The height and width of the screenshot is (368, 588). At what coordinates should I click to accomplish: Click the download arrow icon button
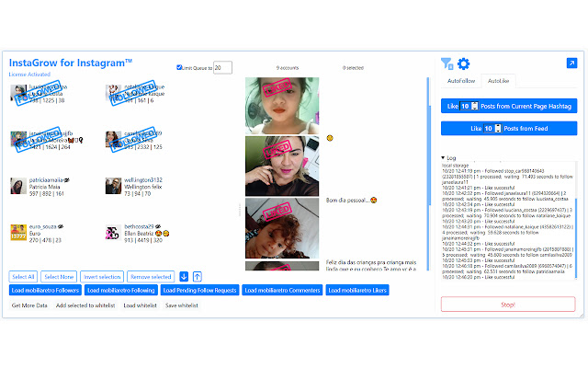pyautogui.click(x=184, y=277)
